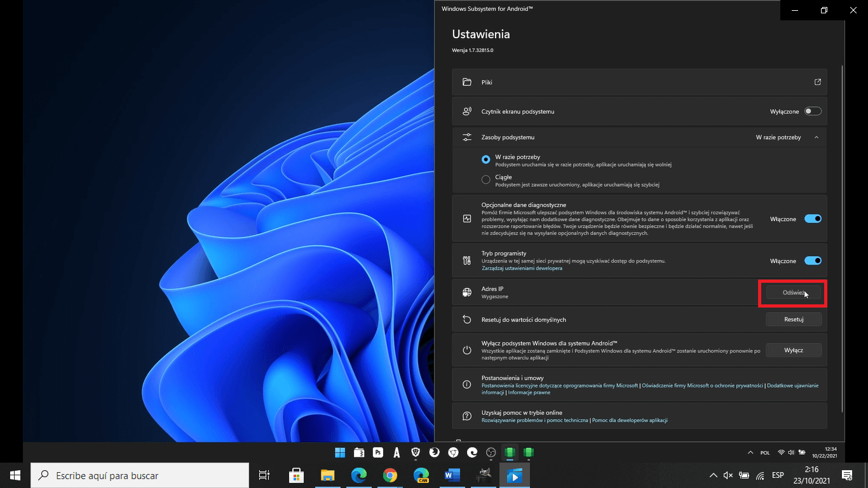Click the power icon beside Wyłącz podsystem Windows
Screen dimensions: 868x488
click(x=467, y=350)
